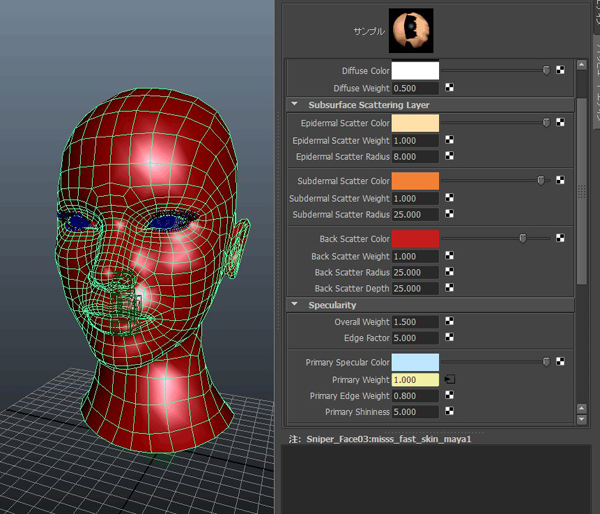The image size is (600, 514).
Task: Collapse the Specularity section
Action: click(x=295, y=304)
